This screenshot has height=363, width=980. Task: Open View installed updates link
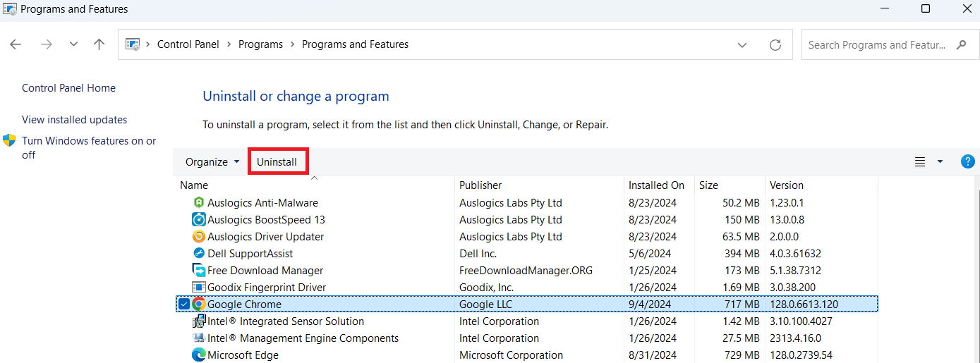coord(75,120)
